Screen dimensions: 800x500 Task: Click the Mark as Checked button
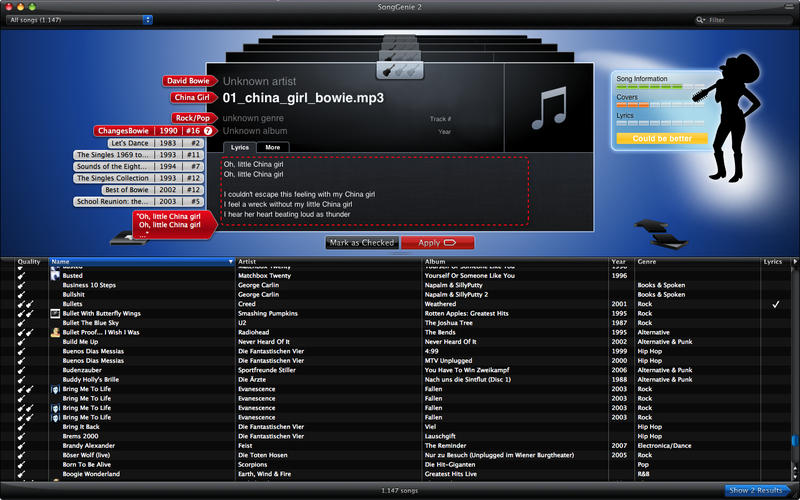(x=362, y=243)
